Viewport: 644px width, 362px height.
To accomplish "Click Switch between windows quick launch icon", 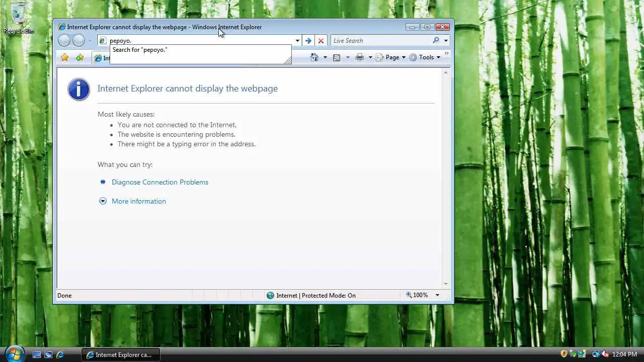I will [x=48, y=354].
